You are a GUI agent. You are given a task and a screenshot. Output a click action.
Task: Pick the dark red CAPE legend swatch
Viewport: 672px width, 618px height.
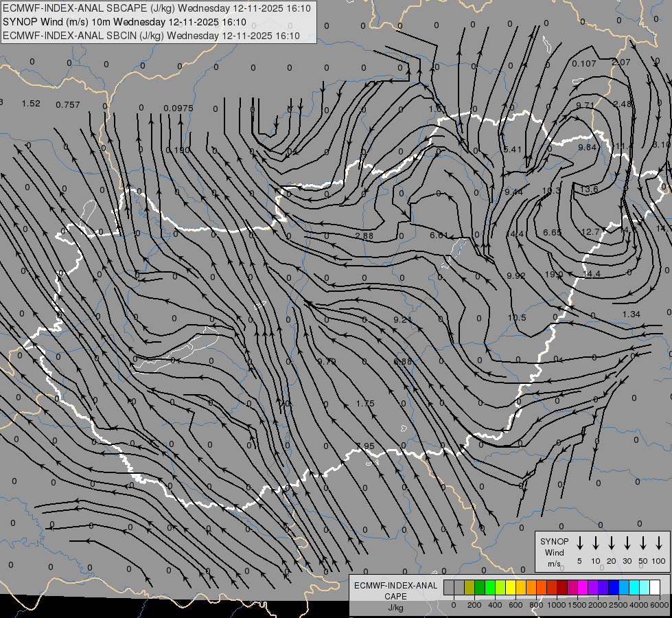click(562, 588)
